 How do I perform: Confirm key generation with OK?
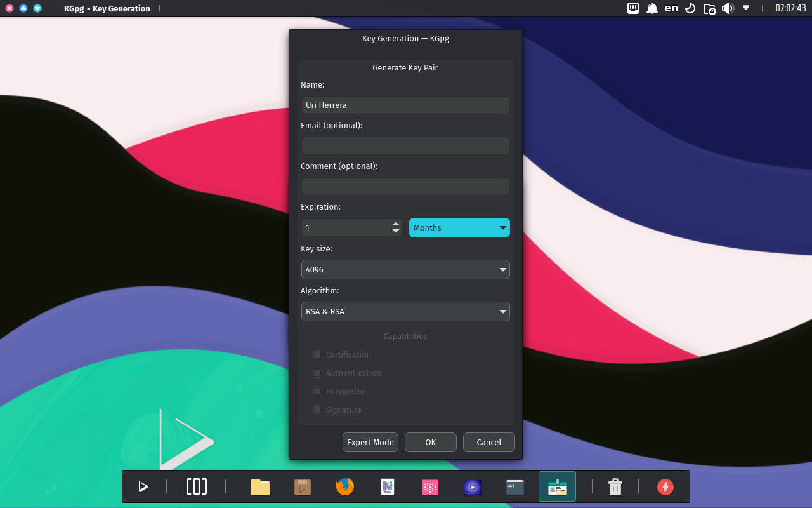coord(431,442)
